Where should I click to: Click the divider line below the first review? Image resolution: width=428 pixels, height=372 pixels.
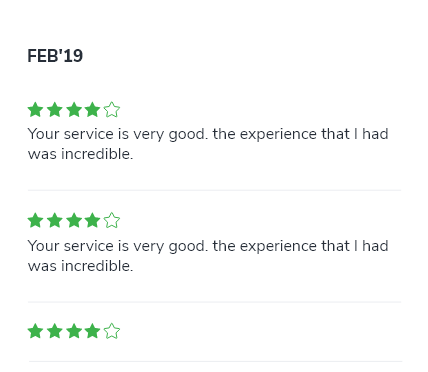point(214,190)
